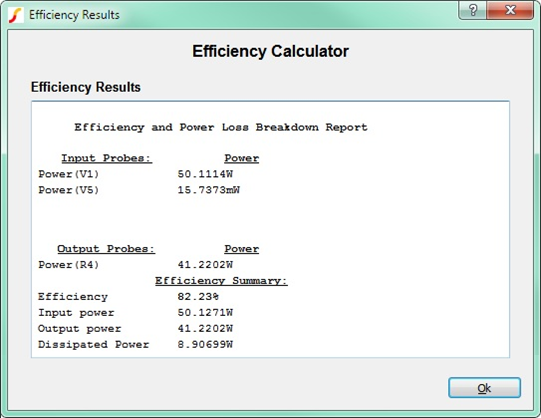Click the Power(V5) row label
This screenshot has height=418, width=541.
(x=69, y=190)
